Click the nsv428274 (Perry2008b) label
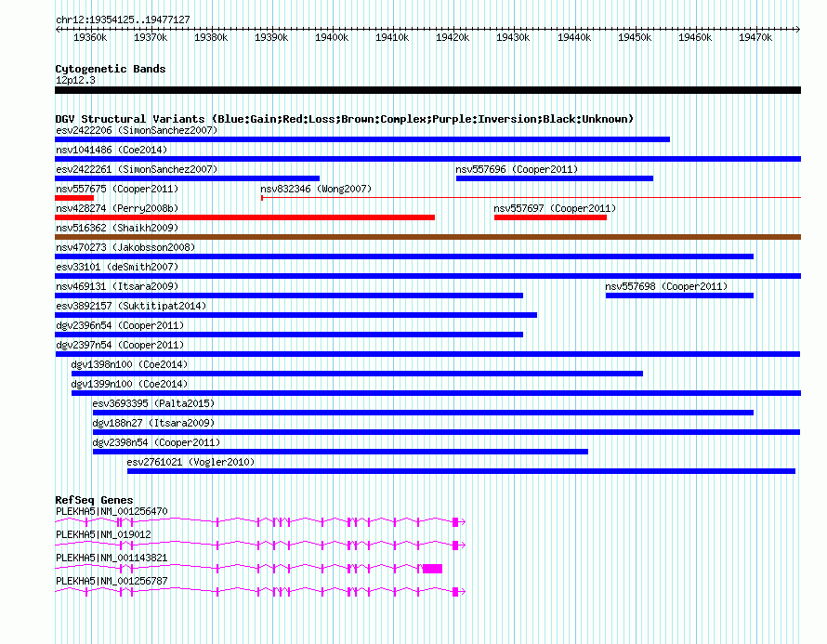The height and width of the screenshot is (644, 827). click(117, 208)
